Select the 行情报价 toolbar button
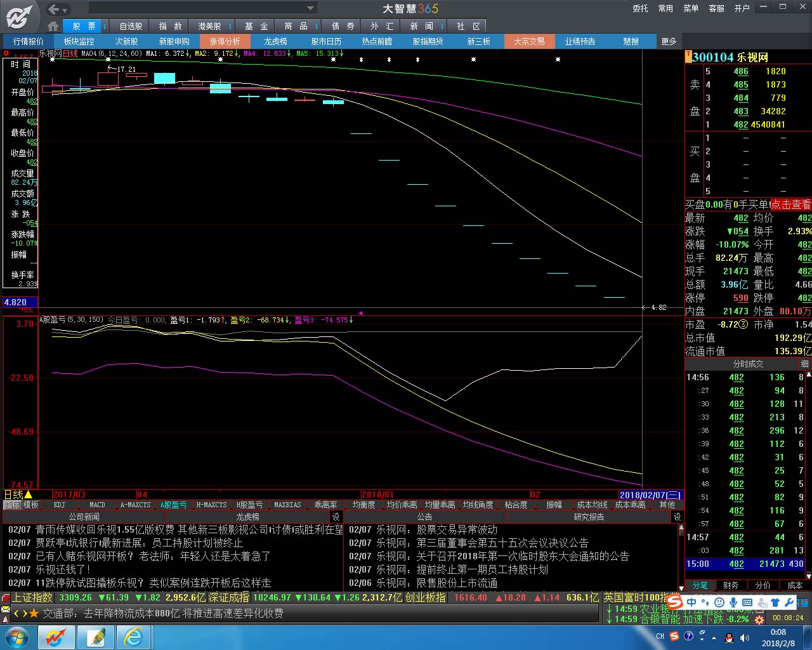812x650 pixels. [x=29, y=41]
